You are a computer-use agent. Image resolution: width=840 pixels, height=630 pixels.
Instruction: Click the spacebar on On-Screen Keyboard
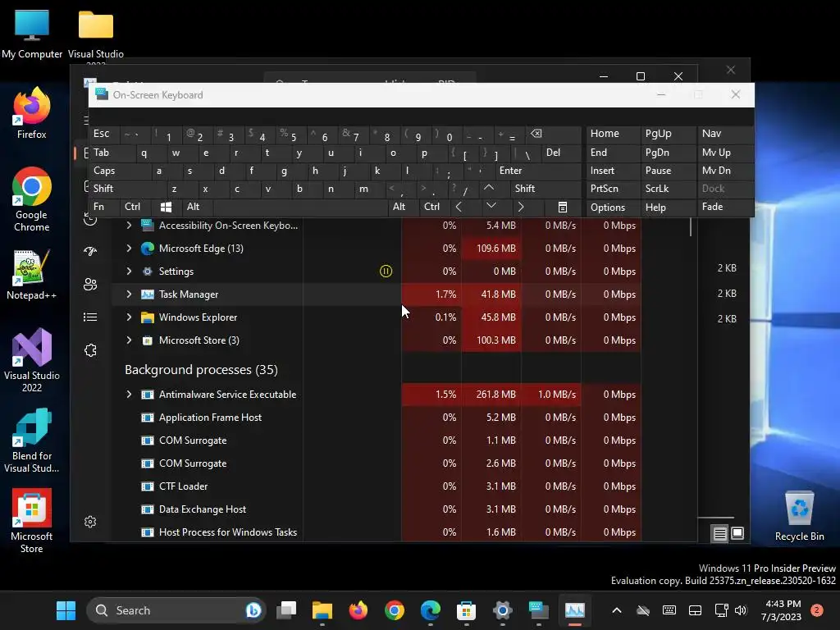point(300,207)
